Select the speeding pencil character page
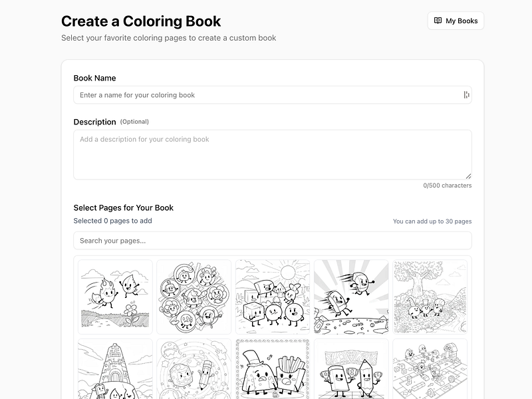532x399 pixels. (350, 297)
